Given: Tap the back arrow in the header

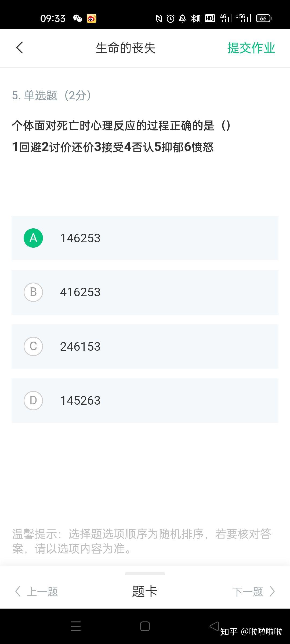Looking at the screenshot, I should [x=19, y=48].
